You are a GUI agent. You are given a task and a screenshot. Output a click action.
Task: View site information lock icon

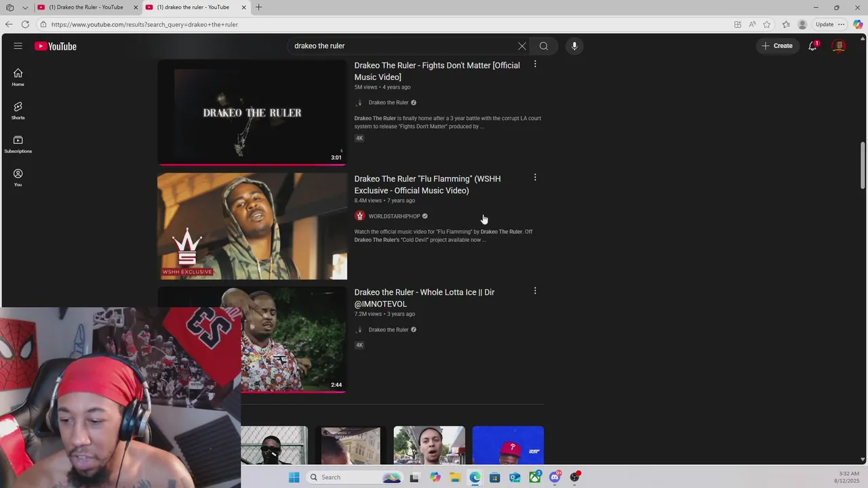point(43,24)
